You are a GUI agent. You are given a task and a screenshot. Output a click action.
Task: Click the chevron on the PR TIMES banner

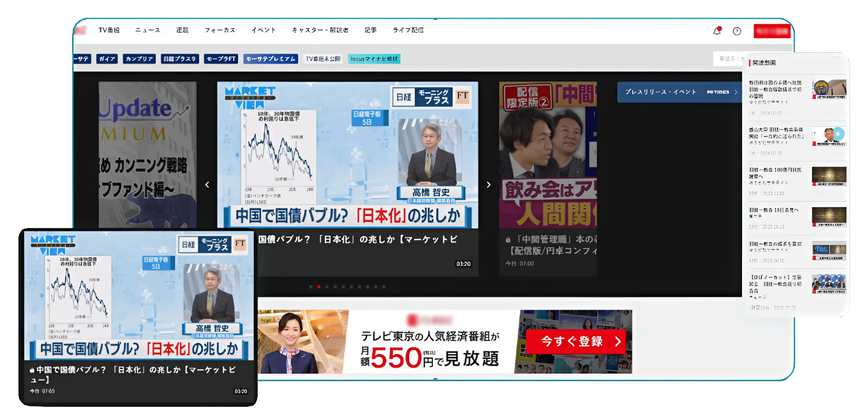click(736, 92)
